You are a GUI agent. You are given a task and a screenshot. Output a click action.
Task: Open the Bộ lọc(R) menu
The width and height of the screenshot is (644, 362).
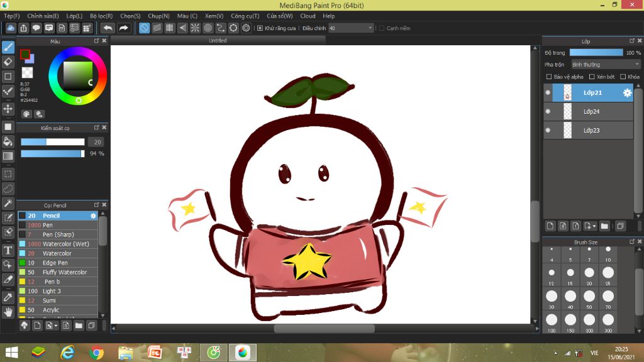[101, 16]
